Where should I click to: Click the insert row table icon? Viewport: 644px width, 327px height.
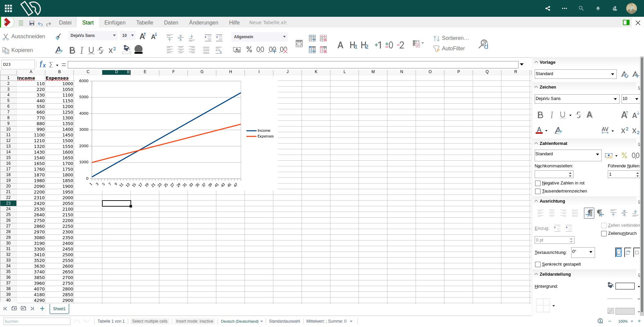312,38
